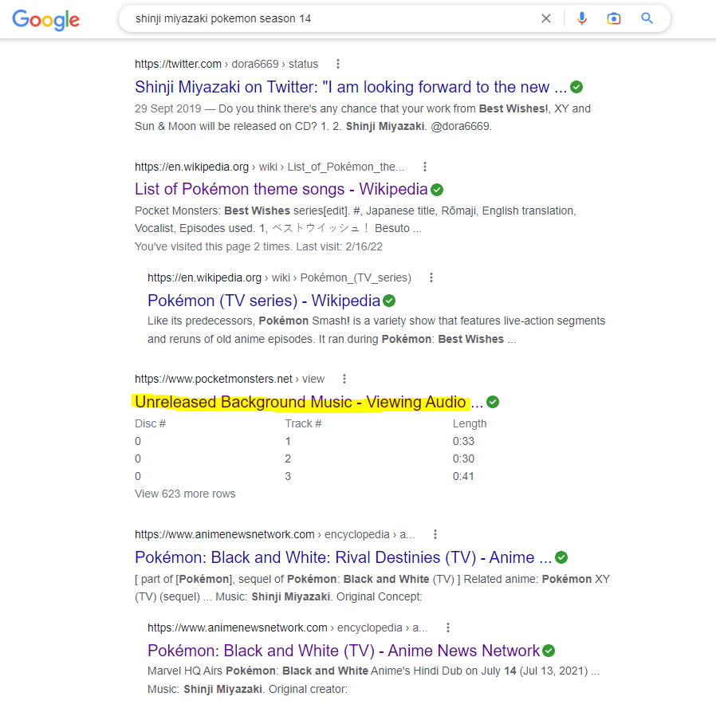Click green check badge beside Pokémon (TV series) title
Image resolution: width=716 pixels, height=728 pixels.
[x=390, y=301]
